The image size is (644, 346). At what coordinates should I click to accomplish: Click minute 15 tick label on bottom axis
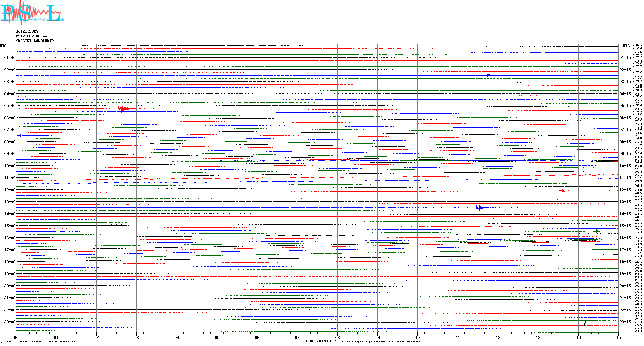point(618,337)
